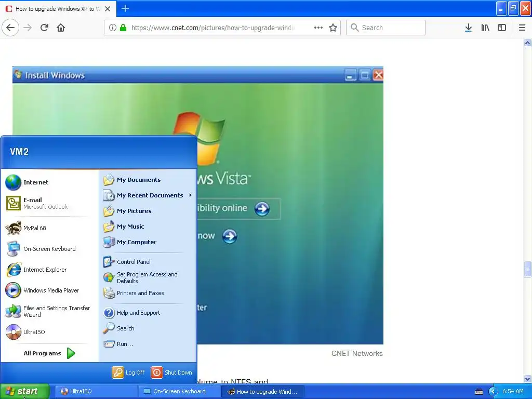Viewport: 532px width, 399px height.
Task: Open Set Program Access and Defaults
Action: coord(148,277)
